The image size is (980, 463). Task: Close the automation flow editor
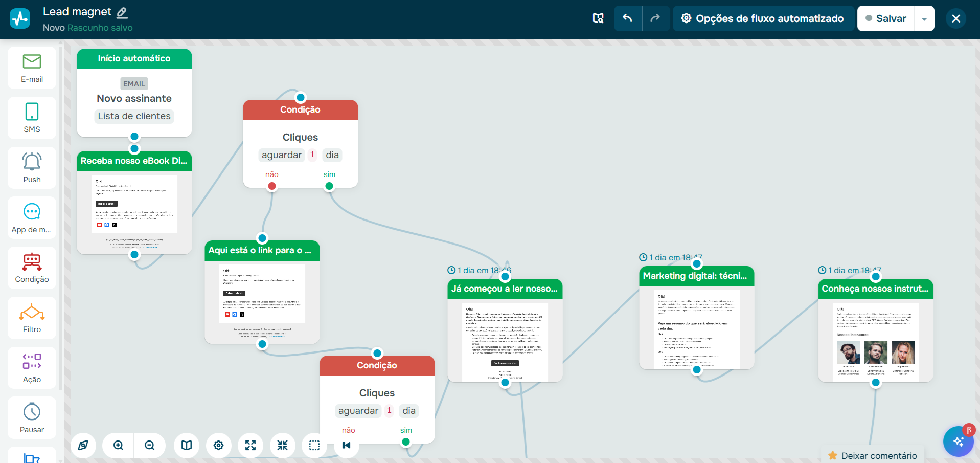956,18
